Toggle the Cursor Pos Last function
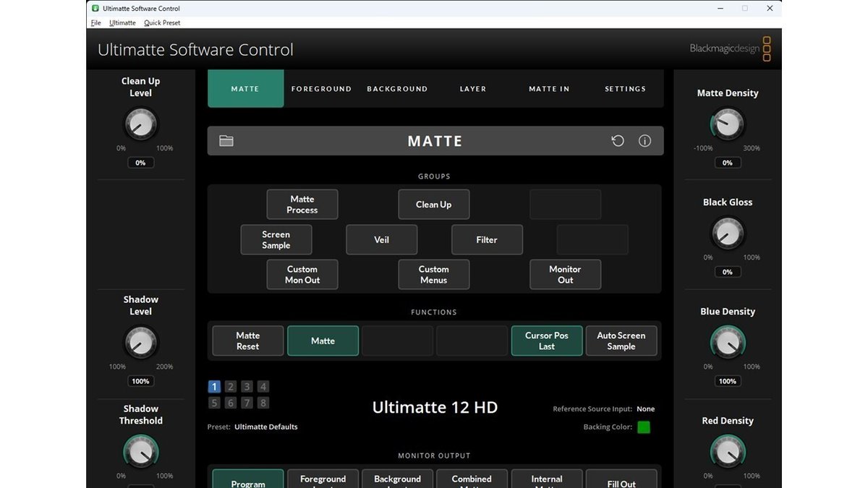 click(x=547, y=341)
